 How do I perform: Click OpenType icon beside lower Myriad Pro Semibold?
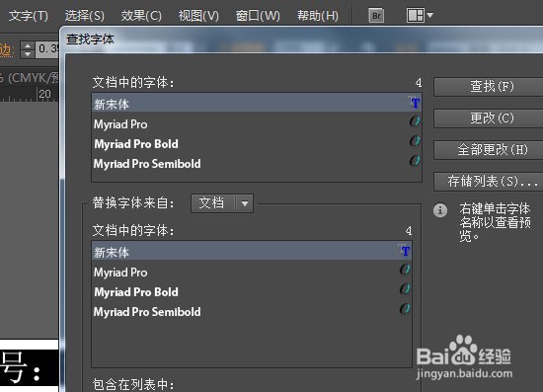coord(405,308)
